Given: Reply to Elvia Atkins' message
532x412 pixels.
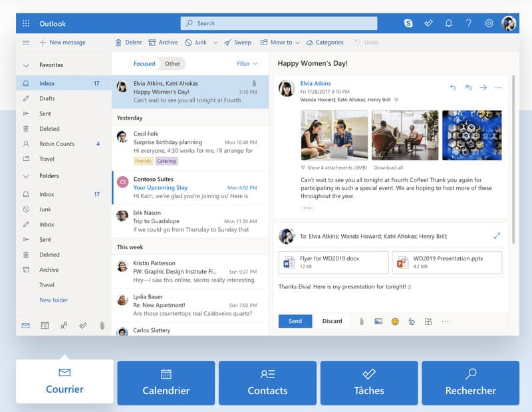Looking at the screenshot, I should point(453,88).
